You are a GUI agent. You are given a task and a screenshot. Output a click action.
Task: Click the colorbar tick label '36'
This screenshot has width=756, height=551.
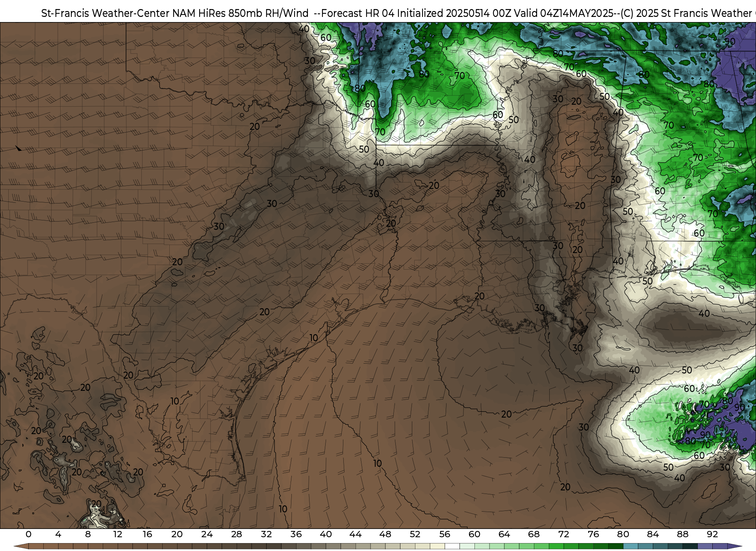pyautogui.click(x=296, y=534)
